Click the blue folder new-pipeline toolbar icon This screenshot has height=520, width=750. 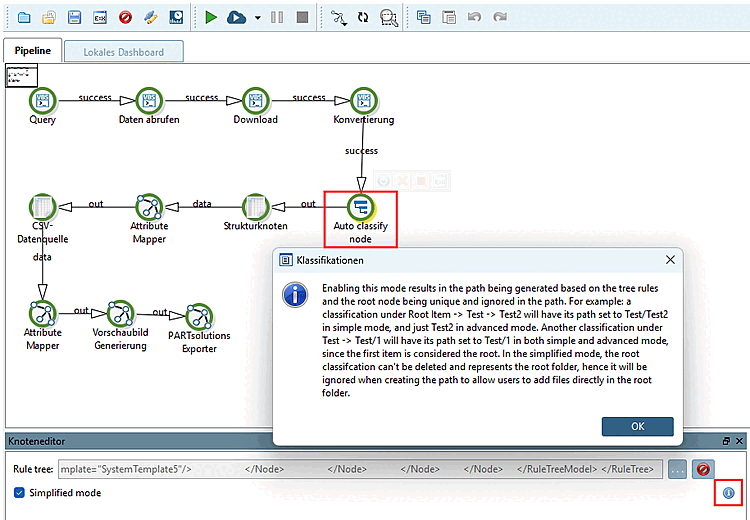click(24, 18)
